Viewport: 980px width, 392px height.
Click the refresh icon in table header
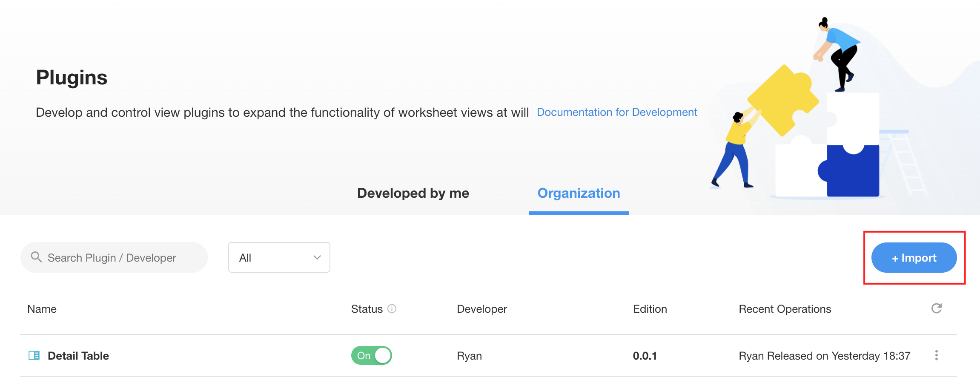click(x=936, y=308)
